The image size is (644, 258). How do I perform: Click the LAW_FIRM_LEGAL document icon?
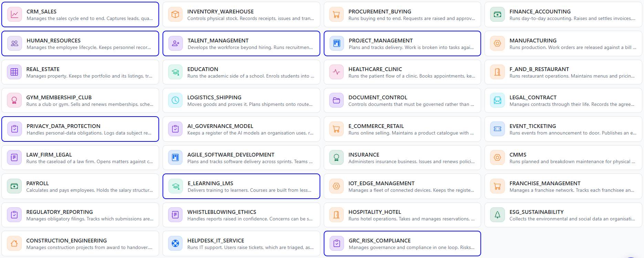(14, 158)
